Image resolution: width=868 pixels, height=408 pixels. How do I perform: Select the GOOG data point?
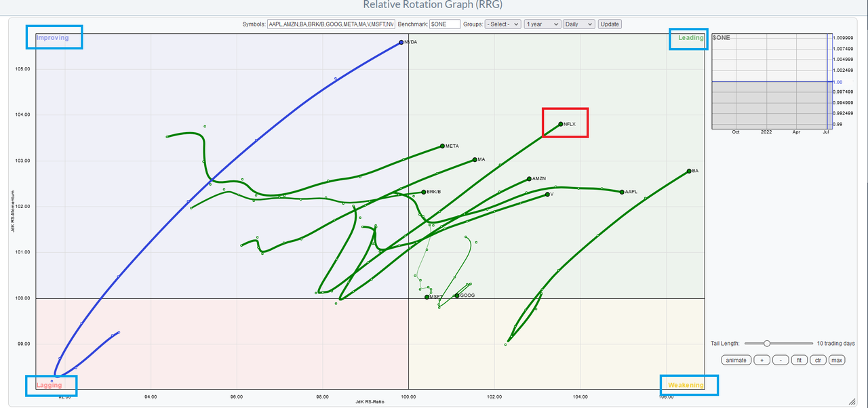click(x=457, y=295)
